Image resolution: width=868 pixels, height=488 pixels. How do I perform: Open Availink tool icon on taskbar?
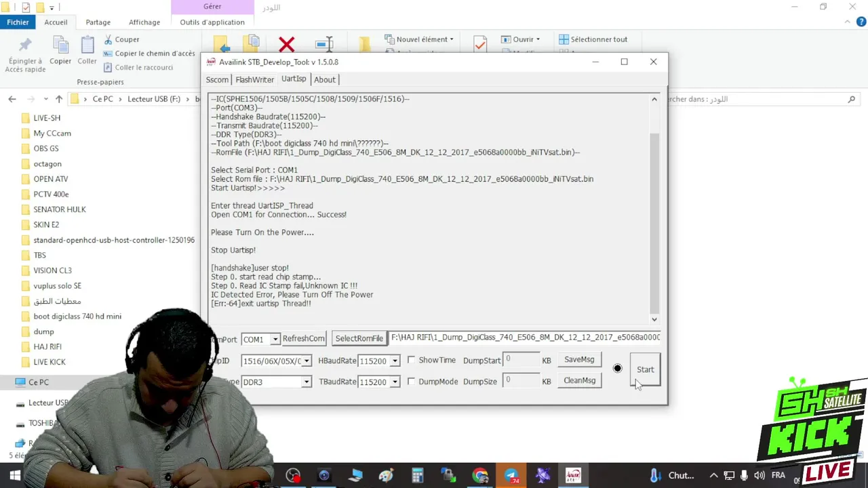[x=574, y=475]
